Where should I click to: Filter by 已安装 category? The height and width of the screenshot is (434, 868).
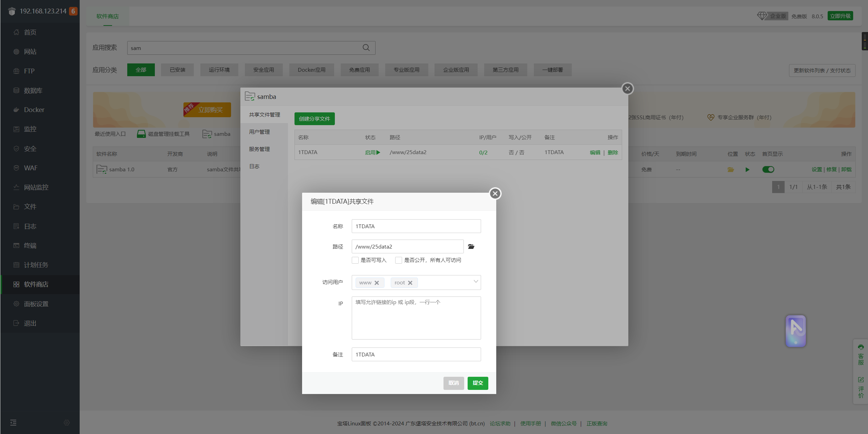click(x=177, y=70)
